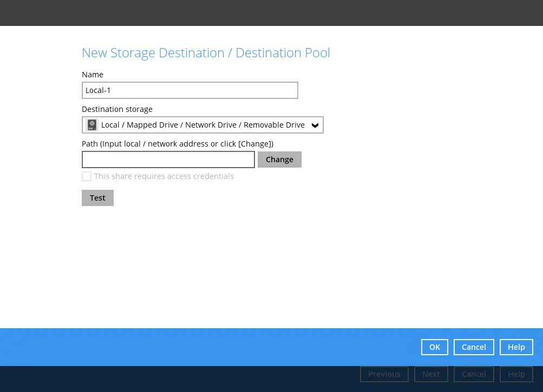
Task: Click the 'This share requires access credentials' label
Action: (x=163, y=176)
